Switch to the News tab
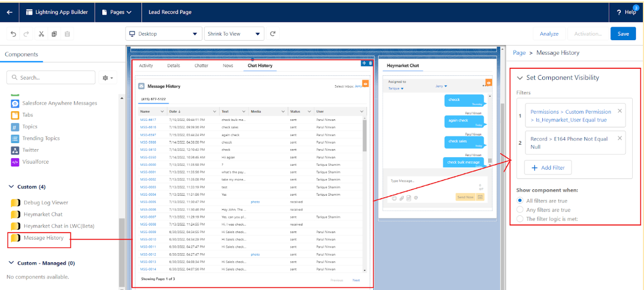Viewport: 644px width, 290px height. (x=228, y=66)
